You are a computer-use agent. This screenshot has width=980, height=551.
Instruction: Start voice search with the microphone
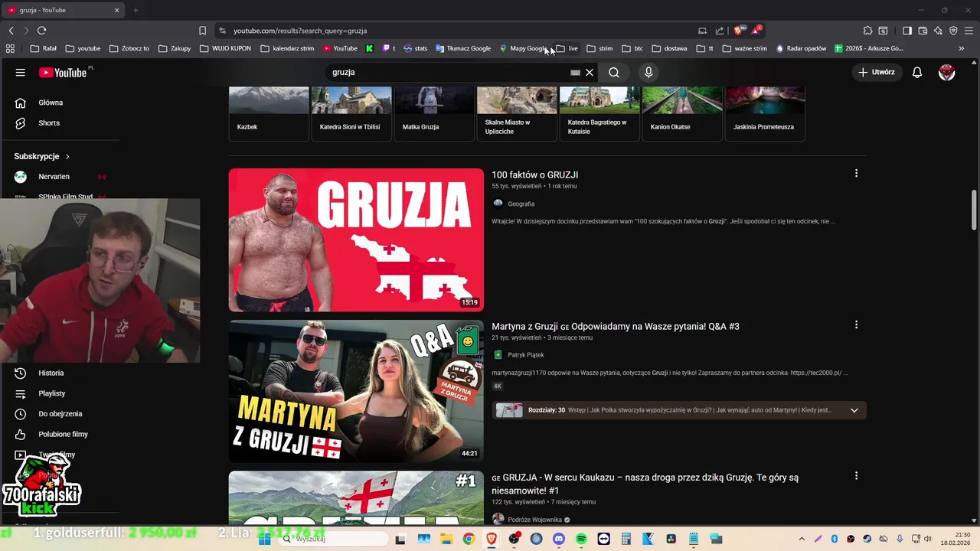(x=648, y=72)
